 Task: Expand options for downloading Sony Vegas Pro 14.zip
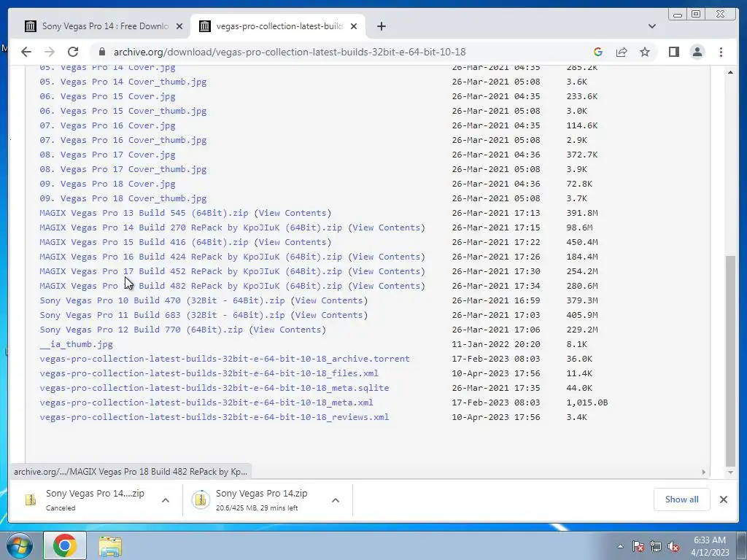(x=336, y=500)
